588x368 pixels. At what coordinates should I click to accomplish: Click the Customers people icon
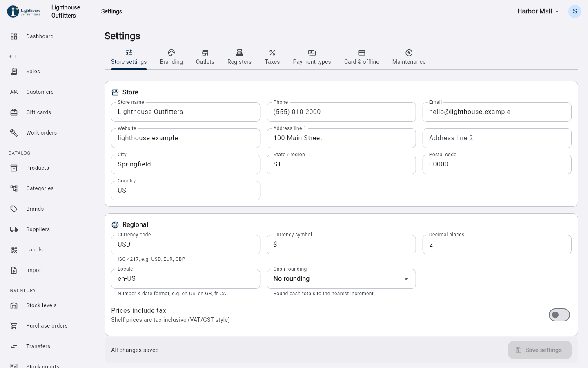(x=14, y=92)
